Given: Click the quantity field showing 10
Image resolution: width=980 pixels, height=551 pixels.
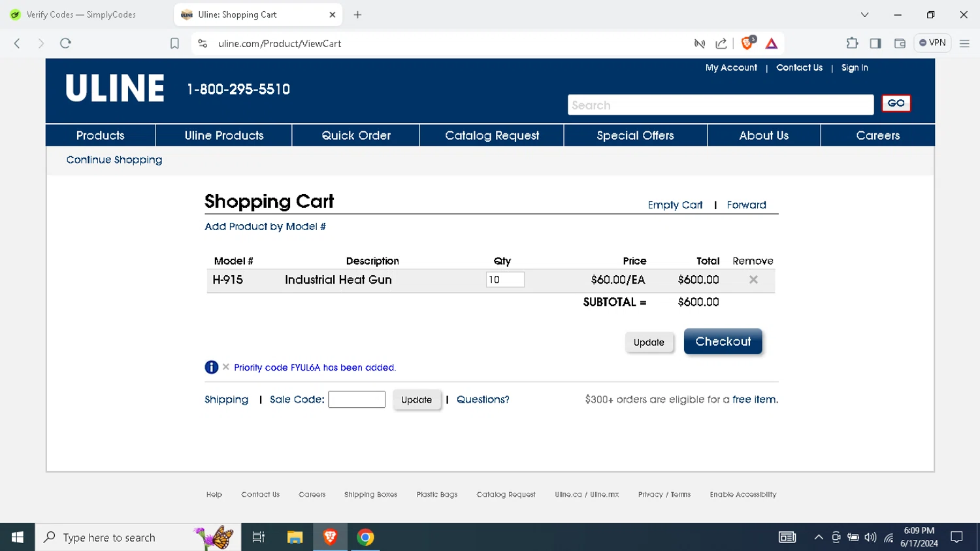Looking at the screenshot, I should point(505,280).
